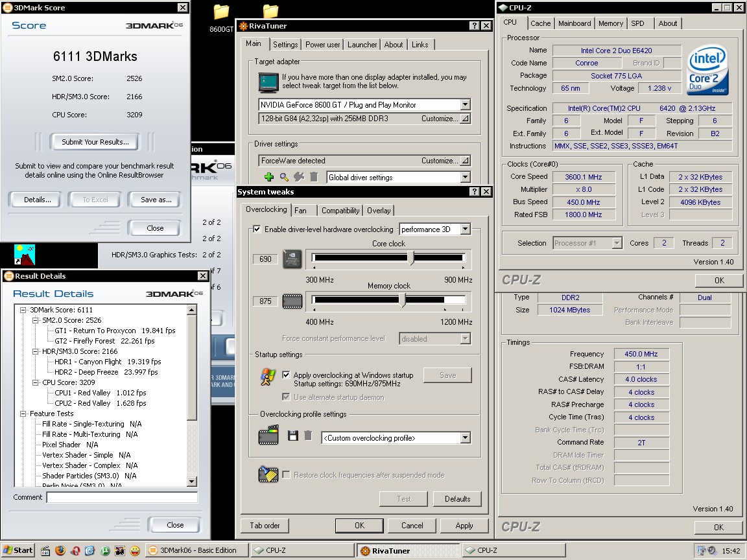The image size is (747, 560).
Task: Open the Mainboard tab in CPU-Z
Action: tap(575, 23)
